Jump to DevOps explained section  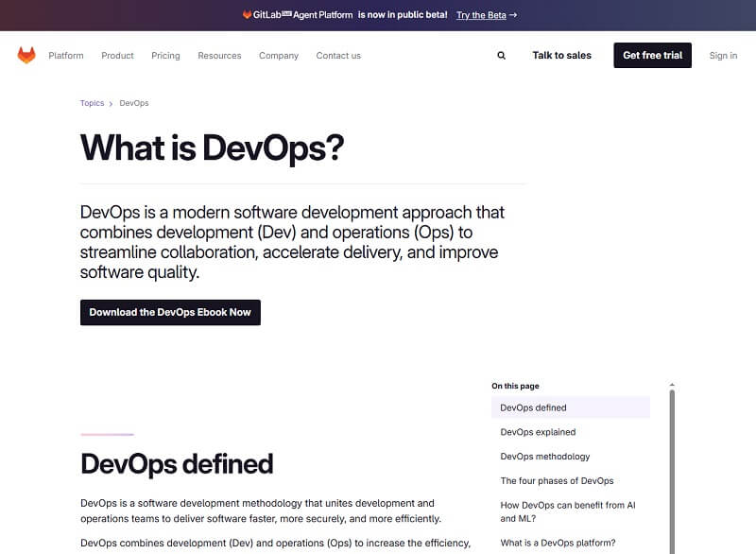pyautogui.click(x=538, y=432)
